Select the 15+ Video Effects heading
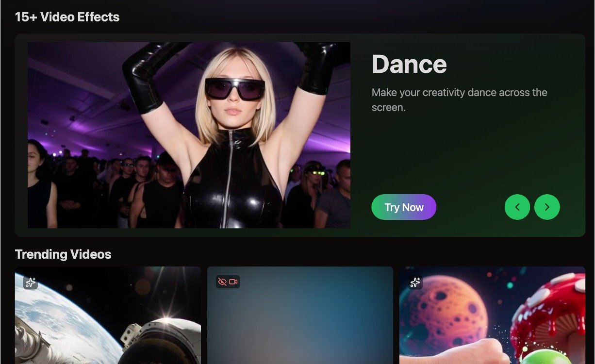The image size is (595, 364). pos(67,17)
